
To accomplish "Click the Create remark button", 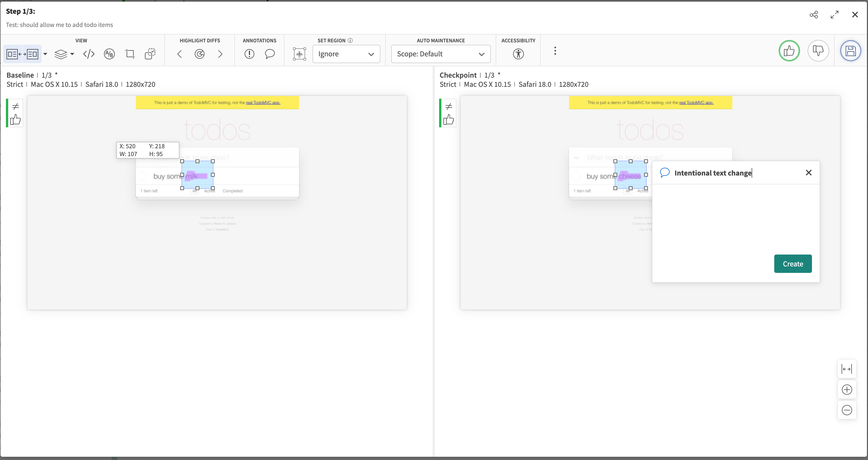I will coord(793,264).
